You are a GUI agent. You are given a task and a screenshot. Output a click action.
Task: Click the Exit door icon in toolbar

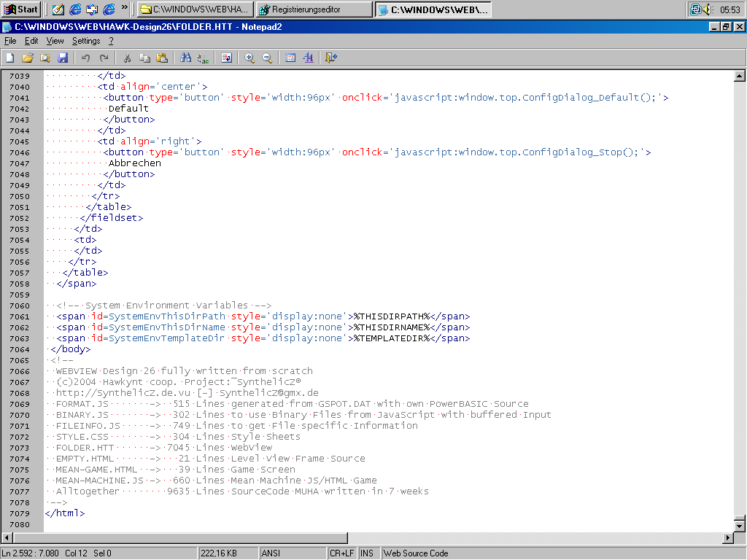(330, 58)
